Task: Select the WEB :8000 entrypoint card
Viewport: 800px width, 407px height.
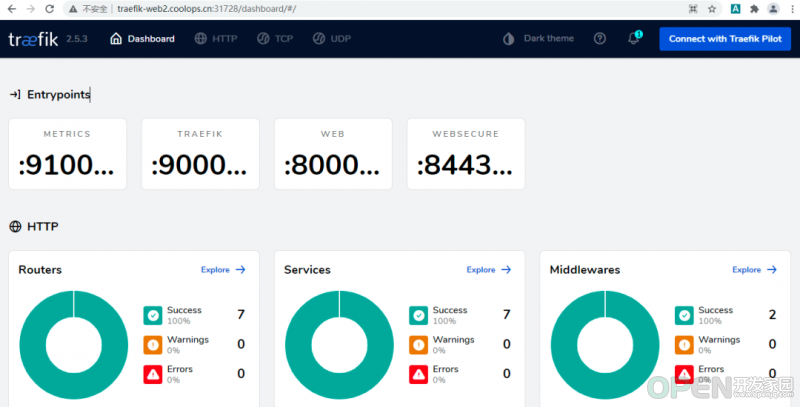Action: (x=333, y=154)
